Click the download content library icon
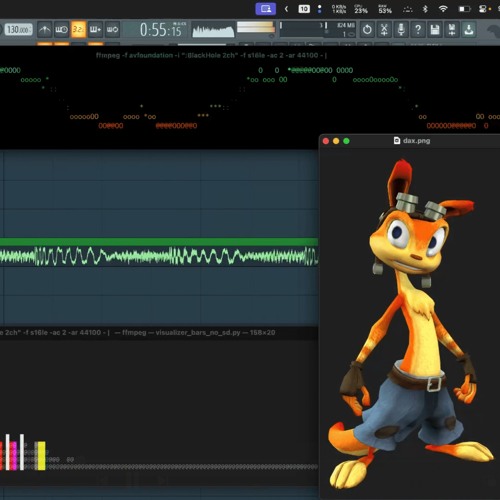Image resolution: width=500 pixels, height=500 pixels. coord(469,30)
